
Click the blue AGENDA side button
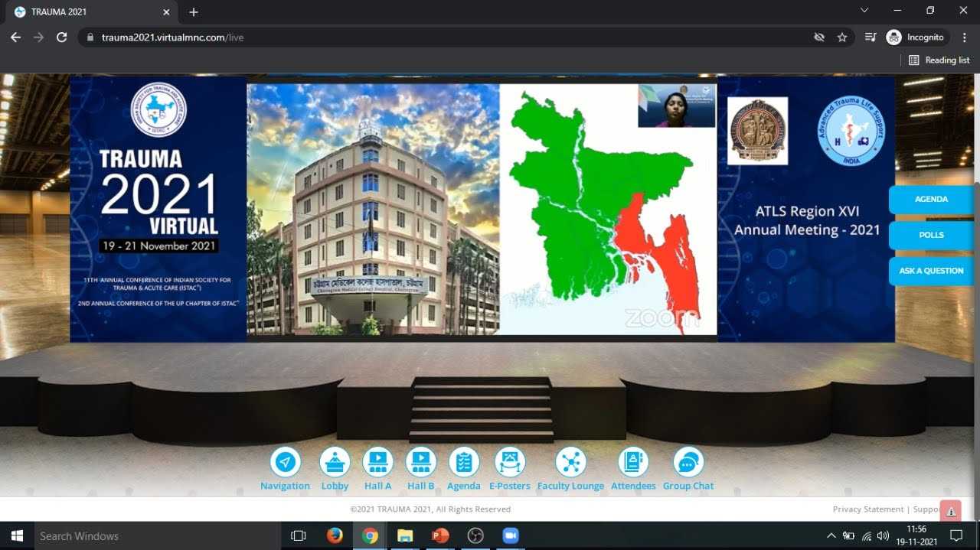(932, 200)
